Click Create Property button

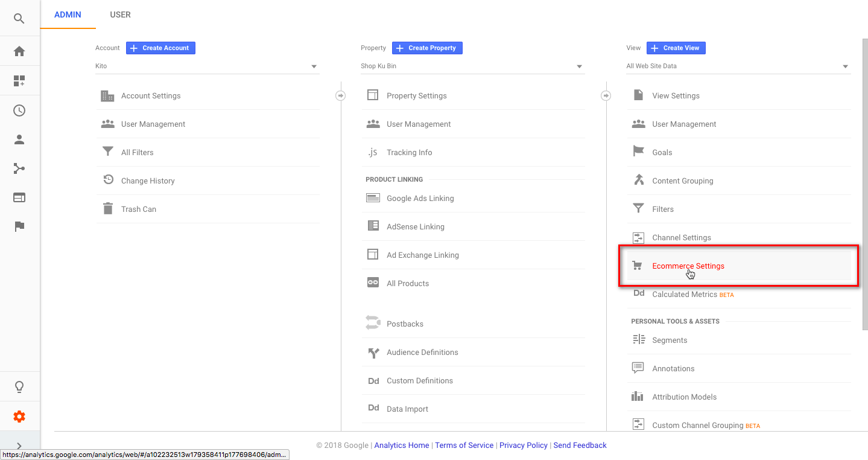tap(427, 48)
